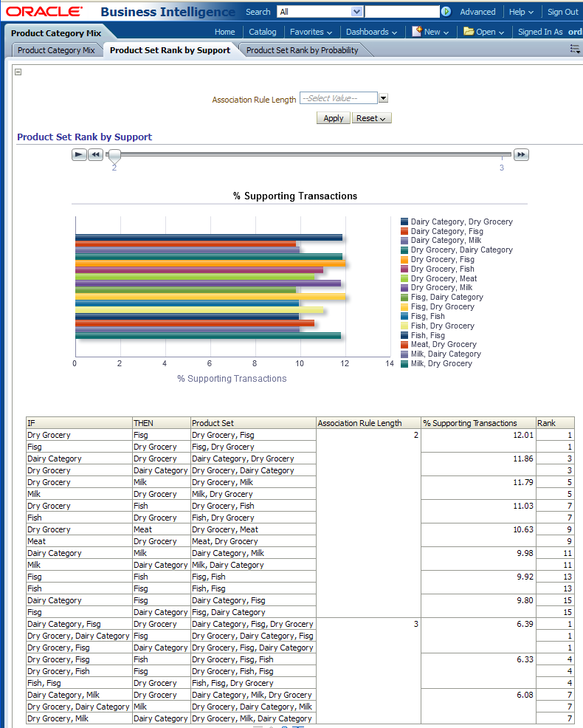
Task: Click the slider rewind/decrease button
Action: tap(95, 154)
